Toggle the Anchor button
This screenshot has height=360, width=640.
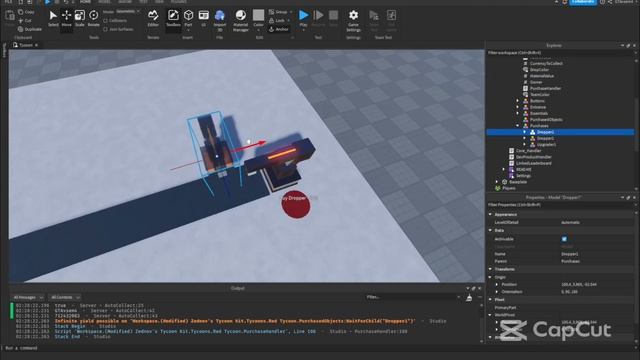tap(279, 29)
